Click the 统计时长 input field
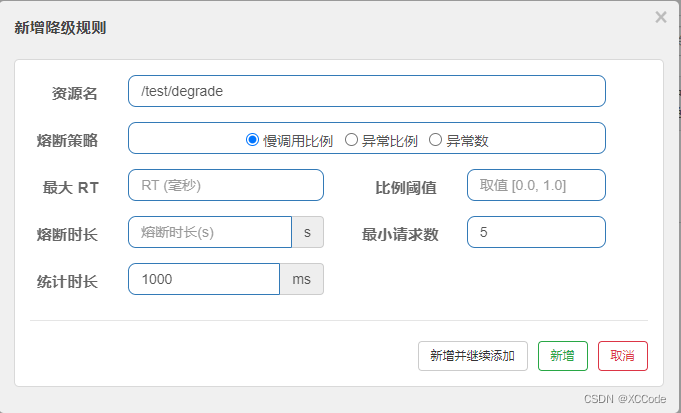Image resolution: width=681 pixels, height=413 pixels. point(204,279)
